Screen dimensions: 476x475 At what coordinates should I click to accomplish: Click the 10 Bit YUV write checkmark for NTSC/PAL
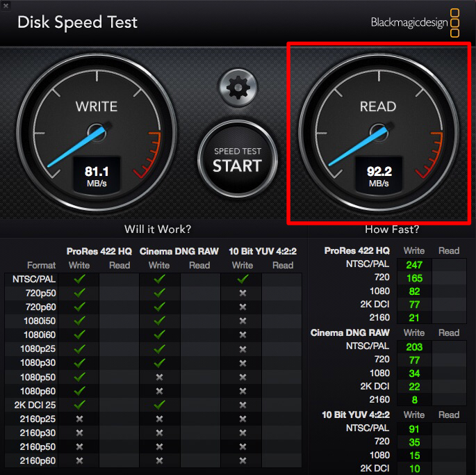coord(243,279)
